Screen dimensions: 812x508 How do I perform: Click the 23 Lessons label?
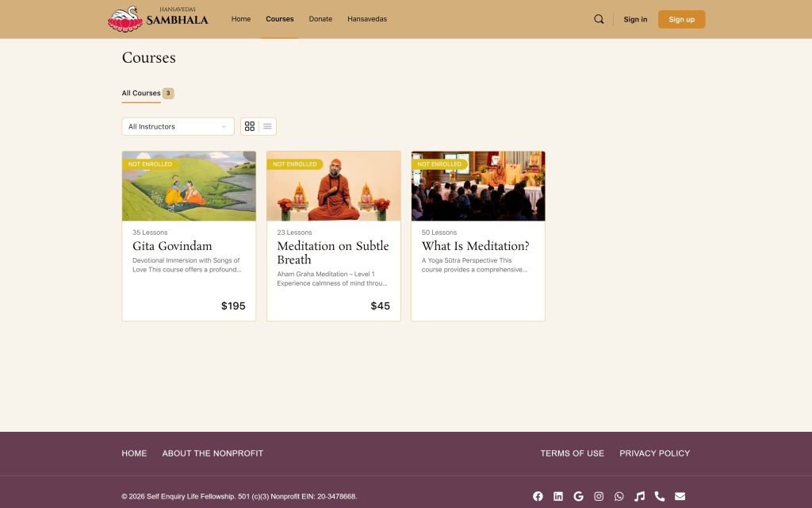(294, 233)
